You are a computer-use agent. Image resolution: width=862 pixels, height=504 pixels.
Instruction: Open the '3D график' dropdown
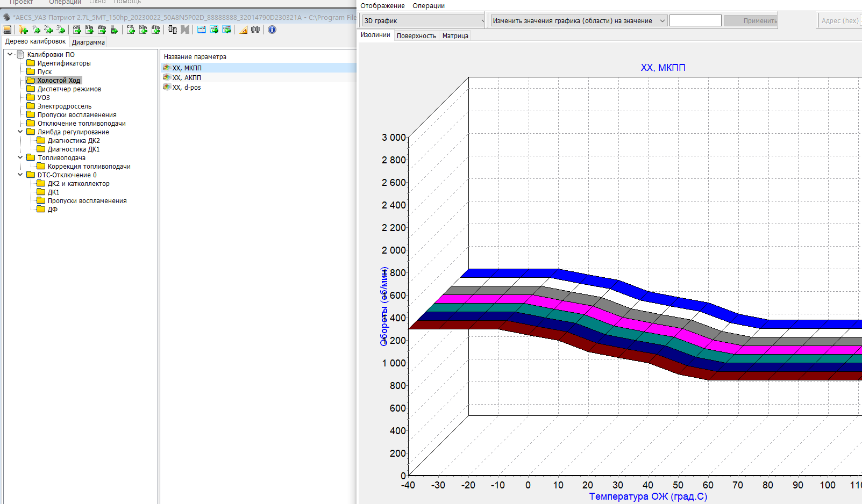423,21
